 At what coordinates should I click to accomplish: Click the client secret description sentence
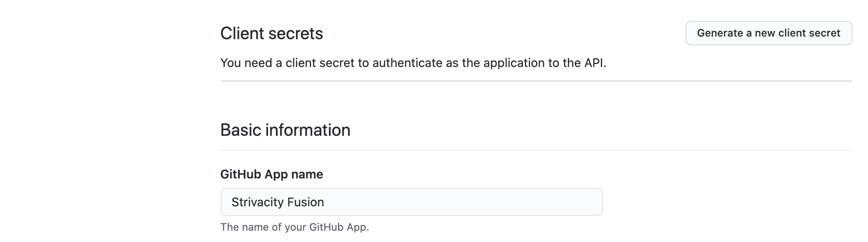[413, 63]
